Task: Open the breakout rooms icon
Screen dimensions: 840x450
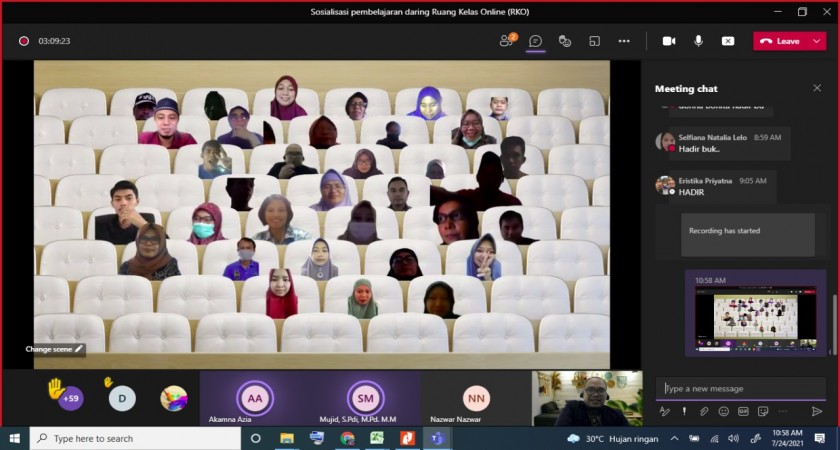Action: (x=594, y=41)
